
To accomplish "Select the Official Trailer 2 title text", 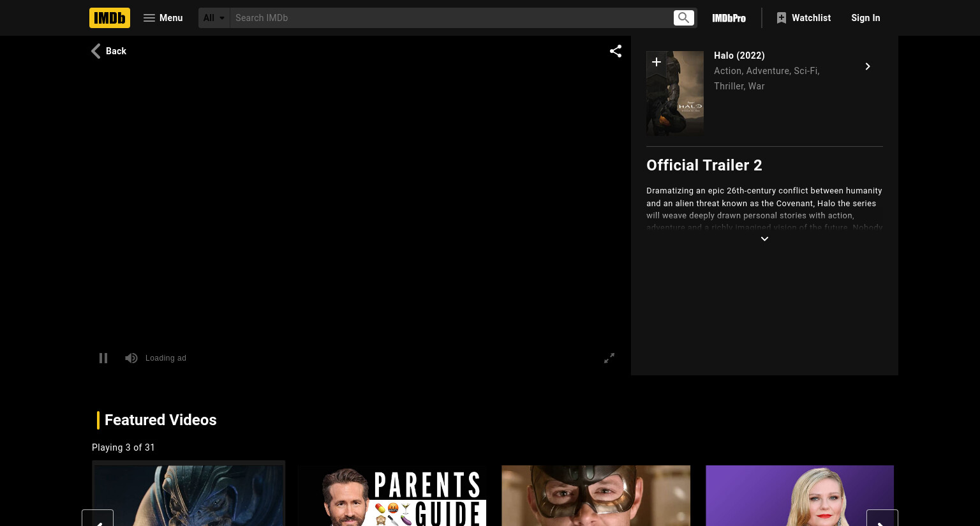I will [x=704, y=165].
